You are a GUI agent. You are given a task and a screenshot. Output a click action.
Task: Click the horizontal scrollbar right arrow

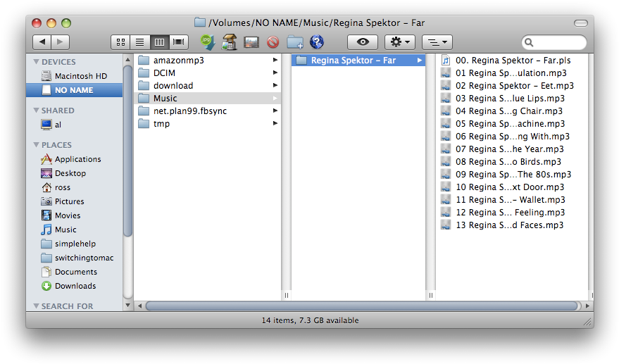(588, 306)
